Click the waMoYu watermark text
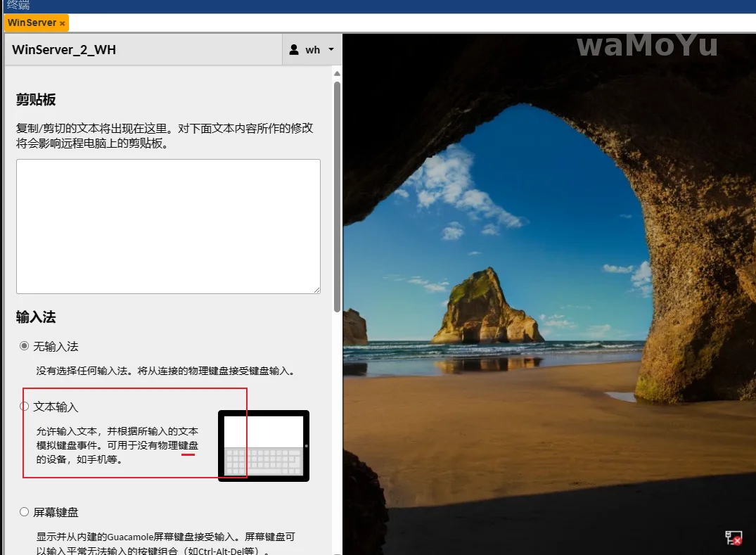Viewport: 756px width, 555px height. tap(647, 46)
